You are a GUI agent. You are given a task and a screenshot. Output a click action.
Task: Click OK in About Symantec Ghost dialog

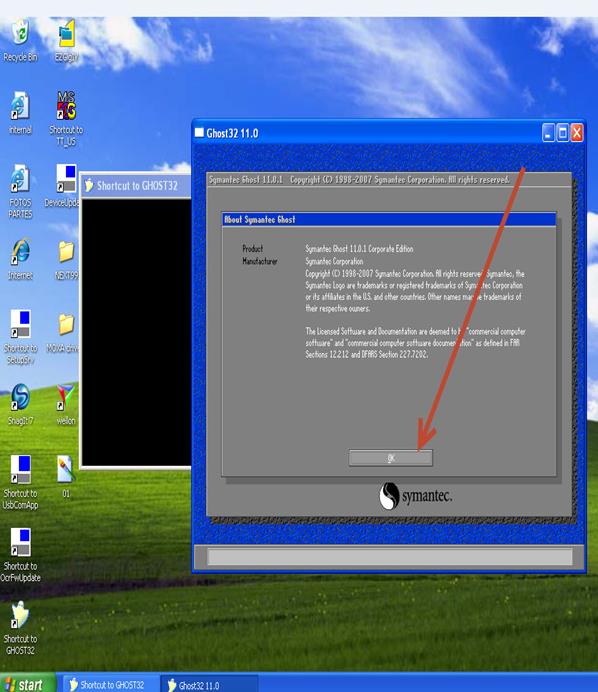point(391,458)
